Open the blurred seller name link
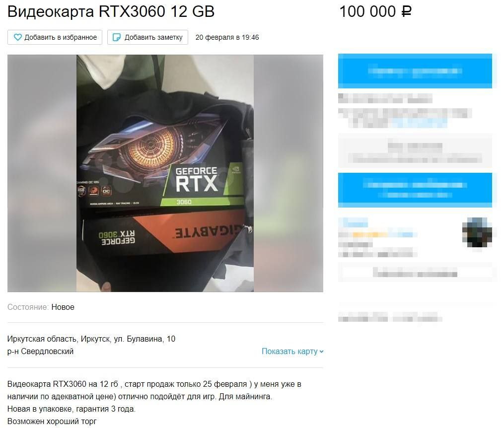This screenshot has height=428, width=504. pos(353,222)
